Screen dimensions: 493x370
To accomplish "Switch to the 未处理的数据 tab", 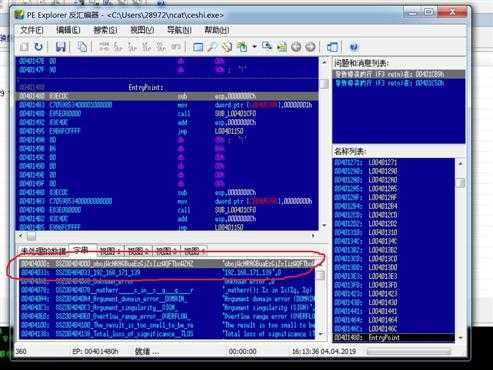I will pyautogui.click(x=43, y=251).
